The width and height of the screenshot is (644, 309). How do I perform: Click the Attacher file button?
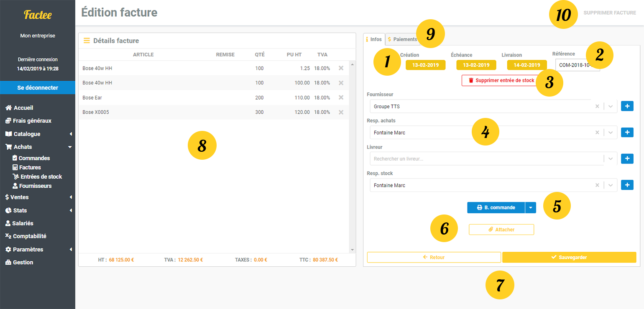501,230
